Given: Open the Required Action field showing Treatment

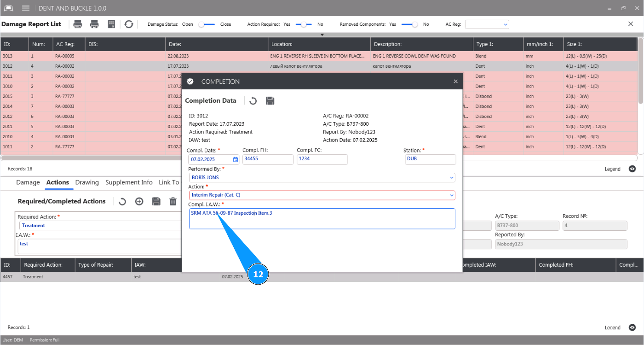Looking at the screenshot, I should pyautogui.click(x=101, y=226).
